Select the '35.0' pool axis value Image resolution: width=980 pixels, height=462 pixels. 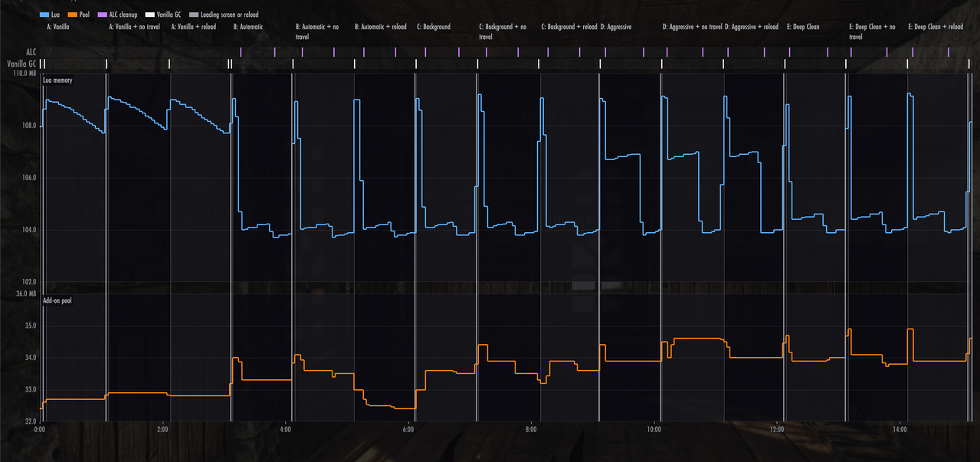coord(31,326)
